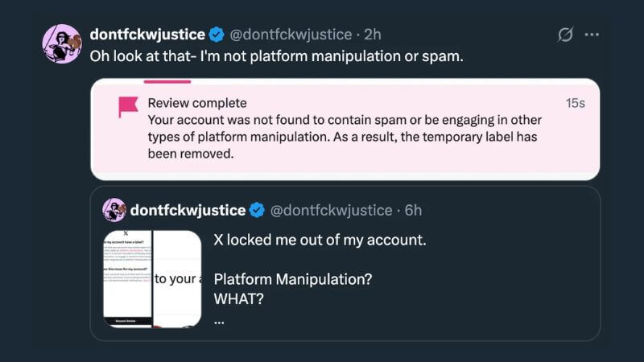Screen dimensions: 644x362
Task: Open the right screenshot thumbnail in quoted post
Action: coord(177,278)
